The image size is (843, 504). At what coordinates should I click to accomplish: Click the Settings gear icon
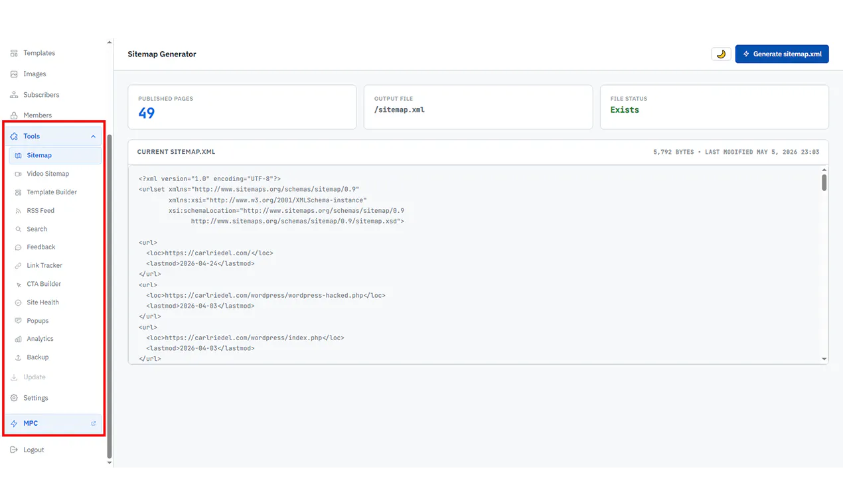(x=14, y=398)
